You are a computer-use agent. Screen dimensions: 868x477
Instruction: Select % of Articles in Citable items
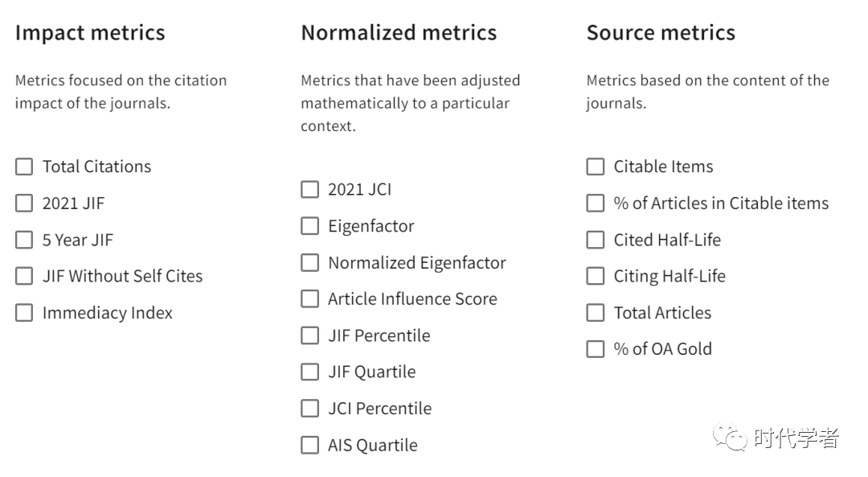(596, 204)
